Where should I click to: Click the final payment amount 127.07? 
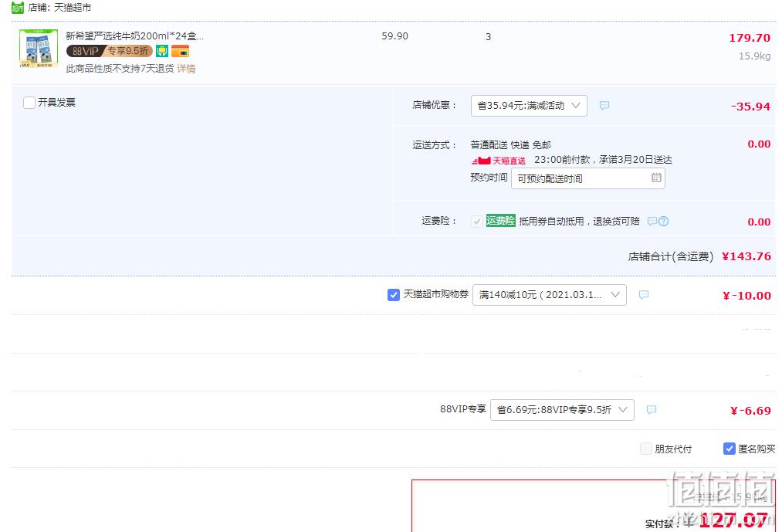point(733,520)
